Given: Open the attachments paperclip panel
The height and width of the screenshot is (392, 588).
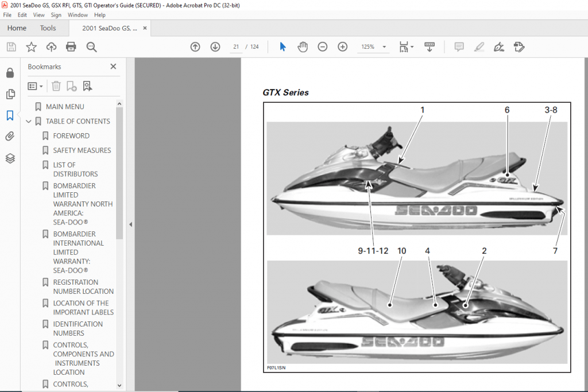Looking at the screenshot, I should pos(10,136).
